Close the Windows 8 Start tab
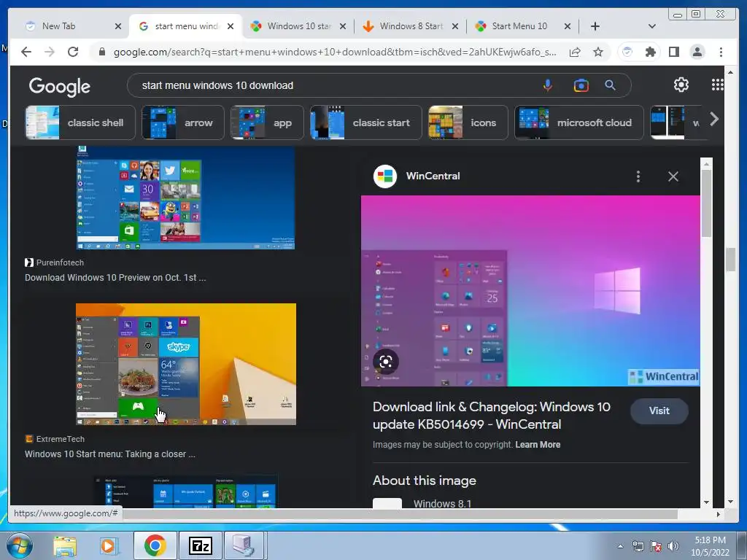The height and width of the screenshot is (560, 747). coord(455,26)
